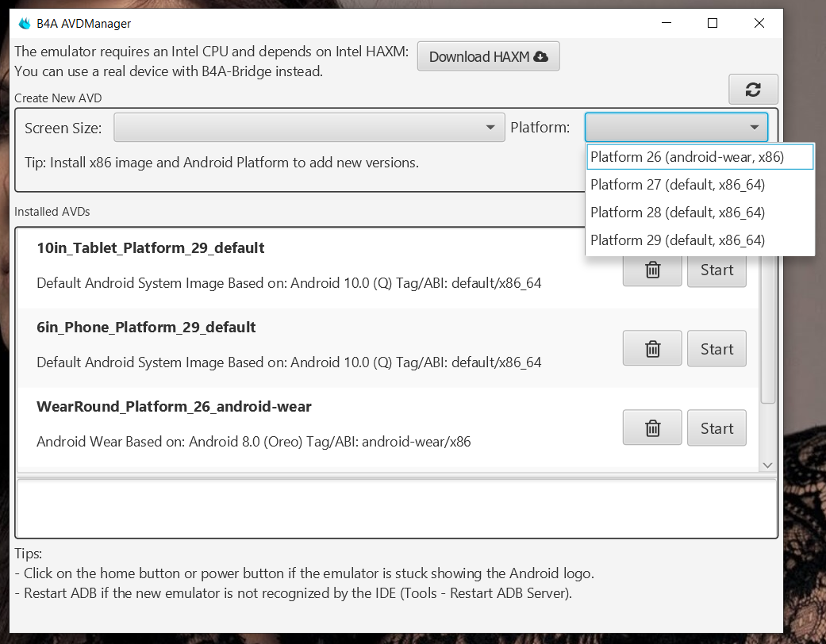The height and width of the screenshot is (644, 826).
Task: Click the Android Wear Based on: Android 8.0 description
Action: tap(253, 442)
